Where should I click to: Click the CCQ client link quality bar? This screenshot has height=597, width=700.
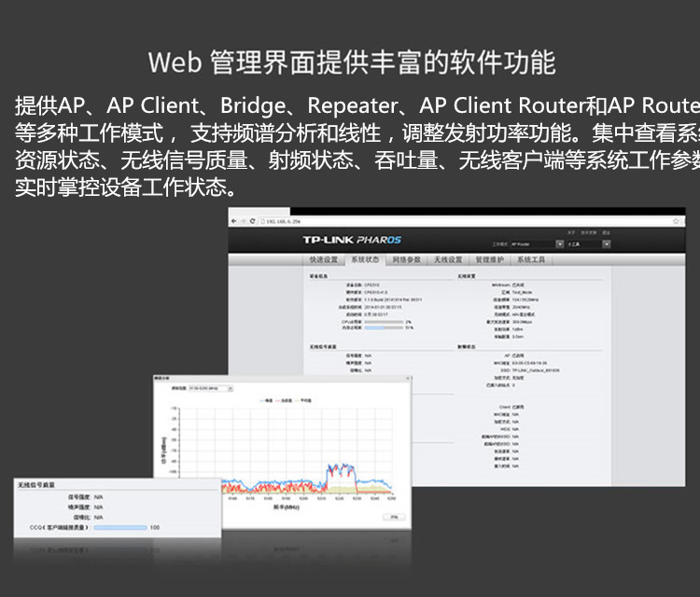click(119, 527)
